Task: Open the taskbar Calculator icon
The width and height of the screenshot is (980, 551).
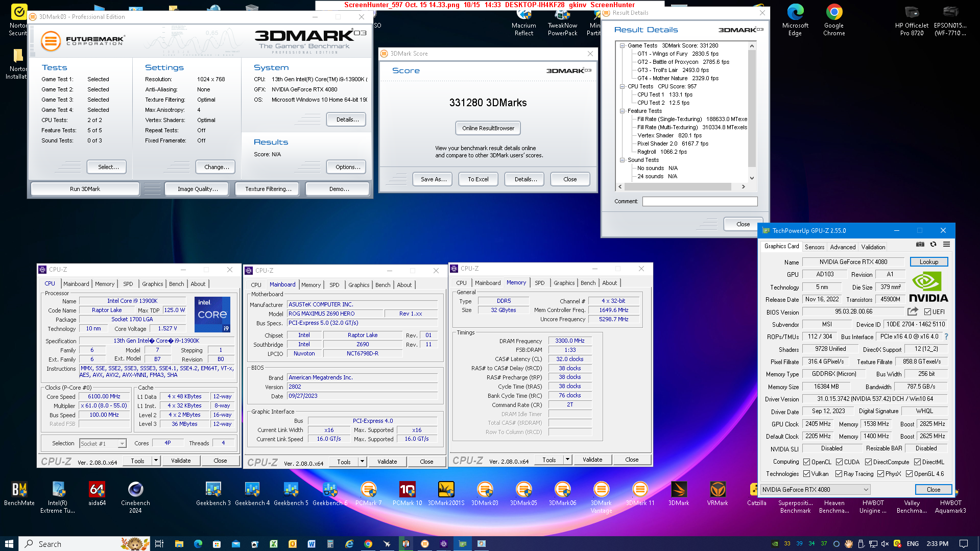Action: [330, 544]
